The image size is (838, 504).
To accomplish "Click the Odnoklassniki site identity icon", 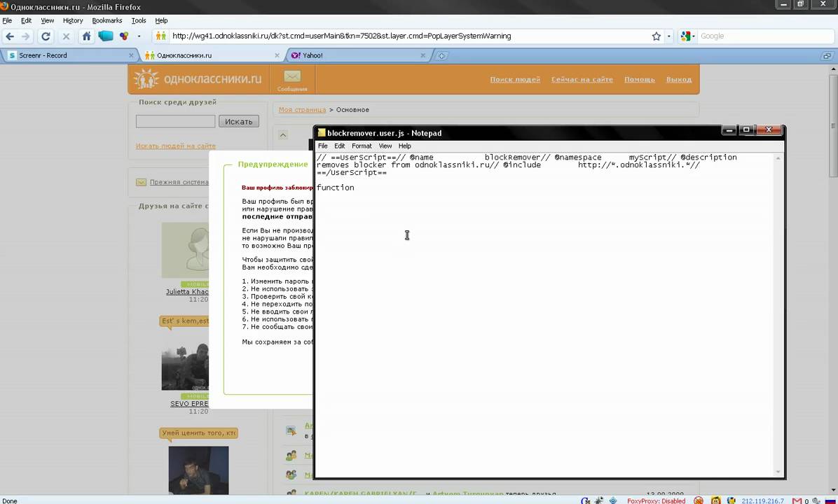I will [x=161, y=36].
